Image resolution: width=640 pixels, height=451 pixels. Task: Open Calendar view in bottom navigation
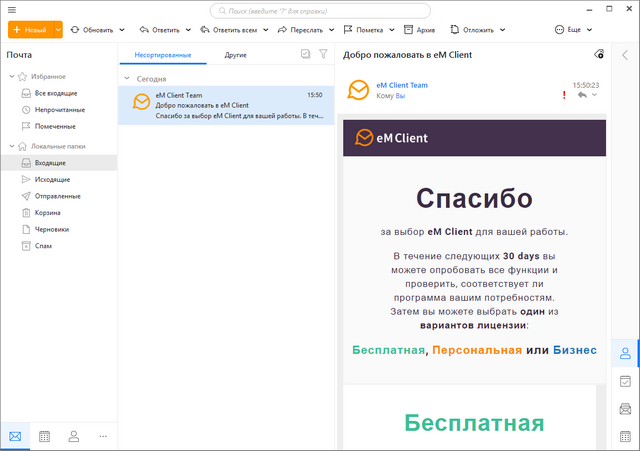[44, 436]
